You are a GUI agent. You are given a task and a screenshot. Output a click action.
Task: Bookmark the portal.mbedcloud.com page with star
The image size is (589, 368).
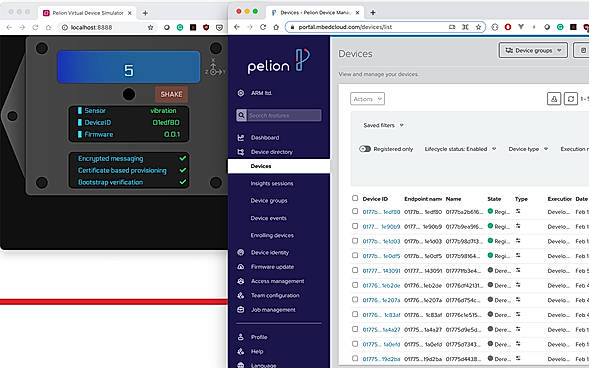click(x=478, y=27)
